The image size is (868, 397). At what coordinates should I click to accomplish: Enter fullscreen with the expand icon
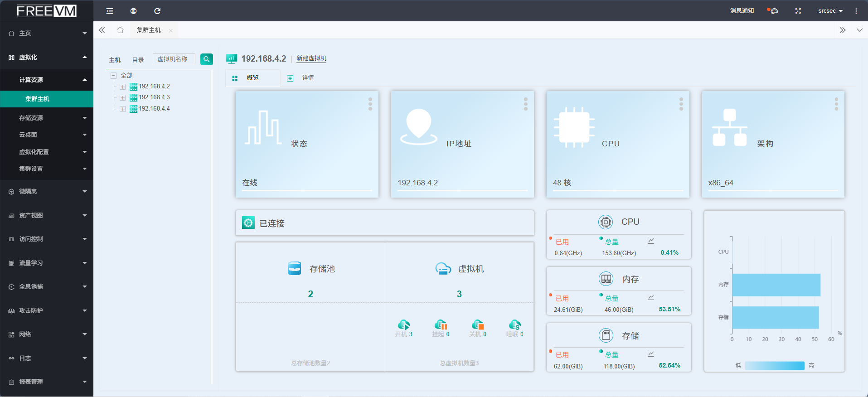pyautogui.click(x=798, y=11)
